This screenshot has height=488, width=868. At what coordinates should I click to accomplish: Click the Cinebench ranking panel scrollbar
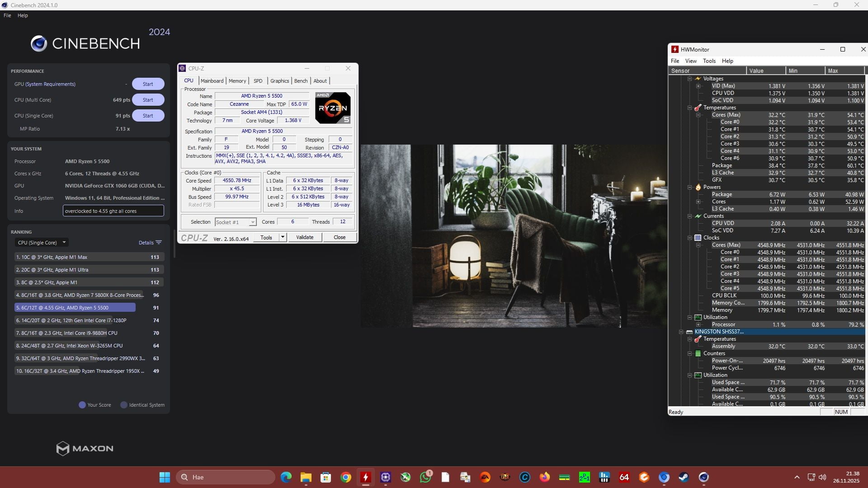175,244
